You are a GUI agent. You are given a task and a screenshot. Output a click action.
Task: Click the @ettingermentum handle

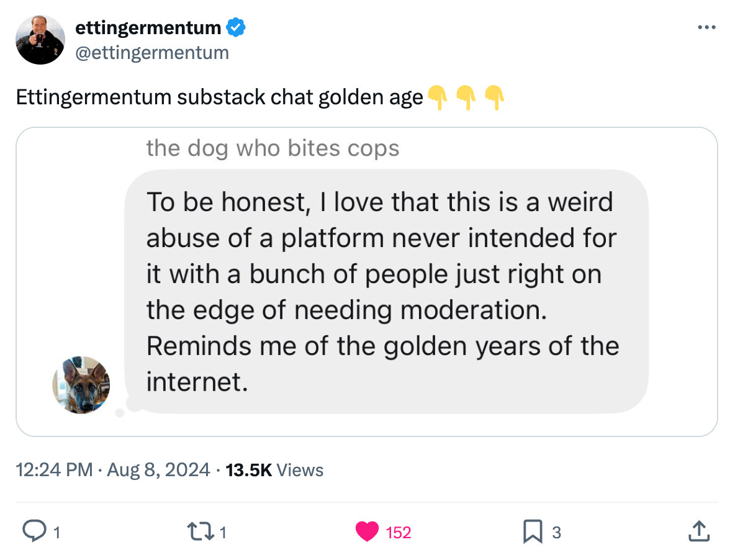pos(153,53)
